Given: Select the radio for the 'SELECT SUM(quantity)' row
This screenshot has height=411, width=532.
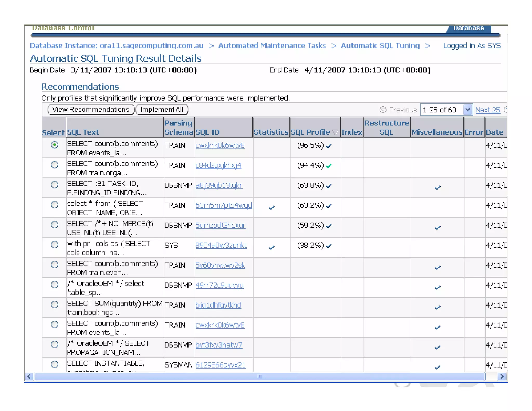Looking at the screenshot, I should tap(55, 304).
